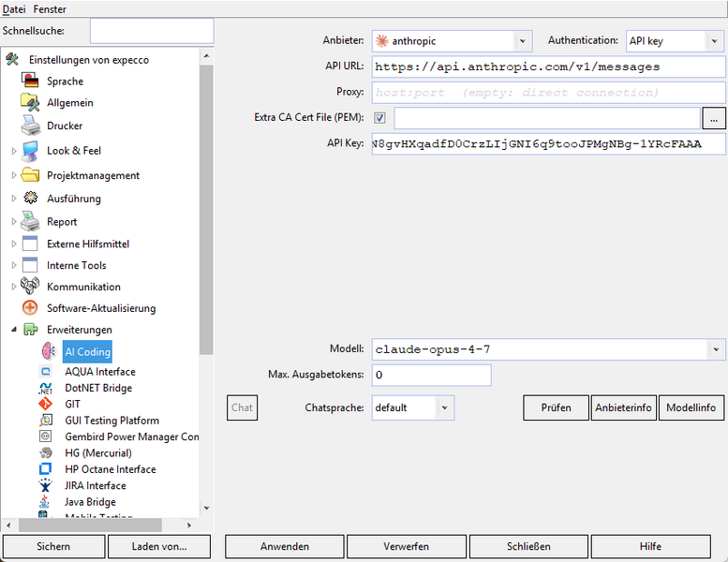The image size is (728, 562).
Task: Click the Chat button
Action: (x=242, y=407)
